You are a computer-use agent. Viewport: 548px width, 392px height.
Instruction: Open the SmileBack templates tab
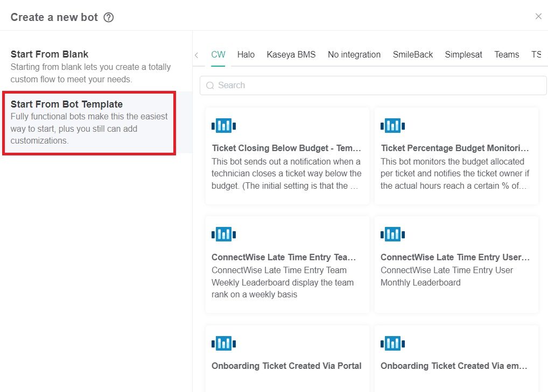[412, 54]
